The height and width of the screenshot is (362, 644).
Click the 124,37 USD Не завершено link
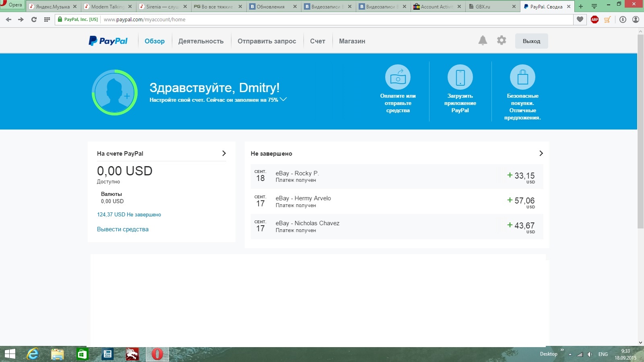(x=129, y=215)
